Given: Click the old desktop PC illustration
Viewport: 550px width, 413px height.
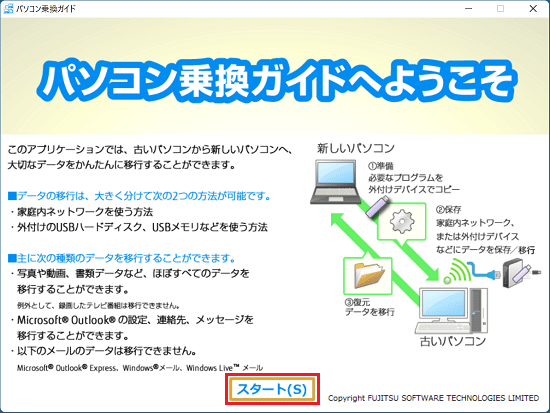Looking at the screenshot, I should 451,311.
